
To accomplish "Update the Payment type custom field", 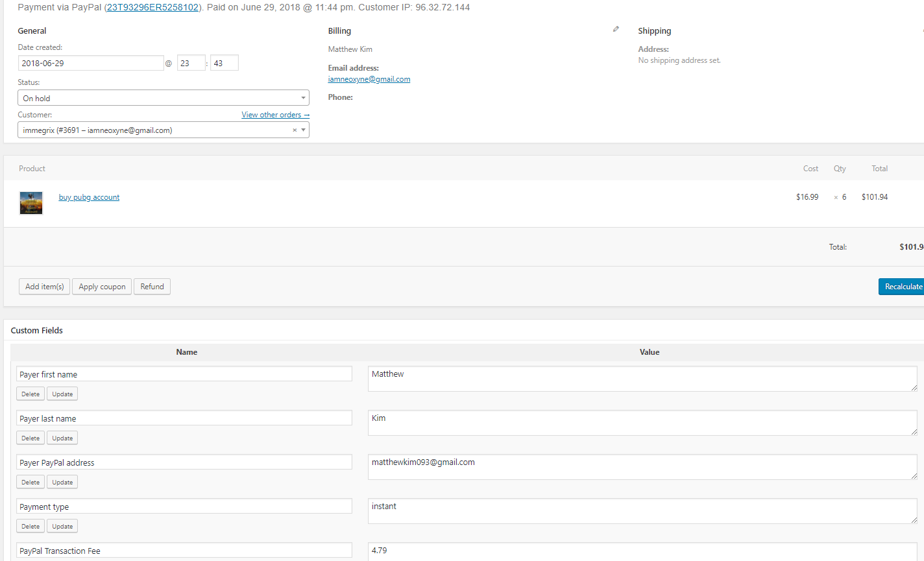I will coord(62,527).
